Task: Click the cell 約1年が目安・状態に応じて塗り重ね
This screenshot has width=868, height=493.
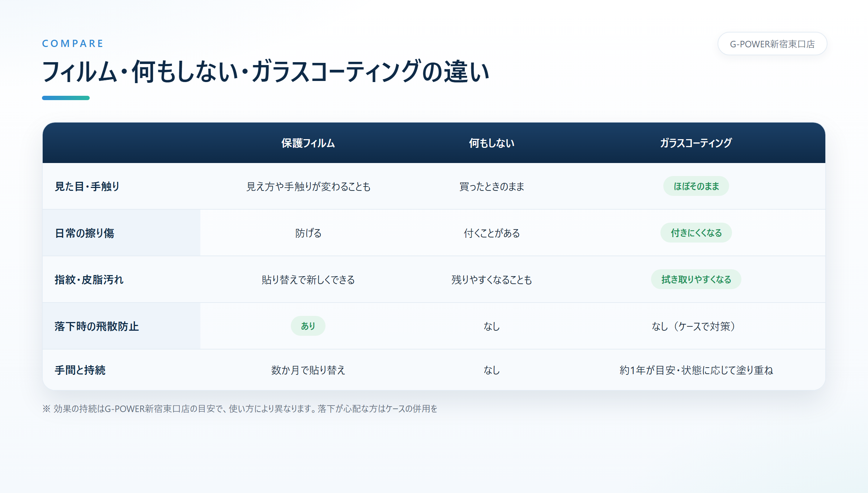Action: [x=696, y=370]
